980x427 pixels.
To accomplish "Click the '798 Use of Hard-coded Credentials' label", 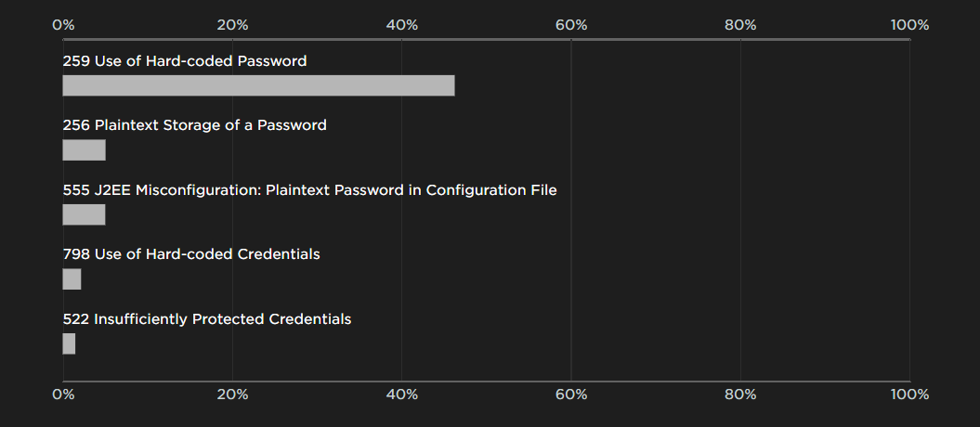I will 191,254.
